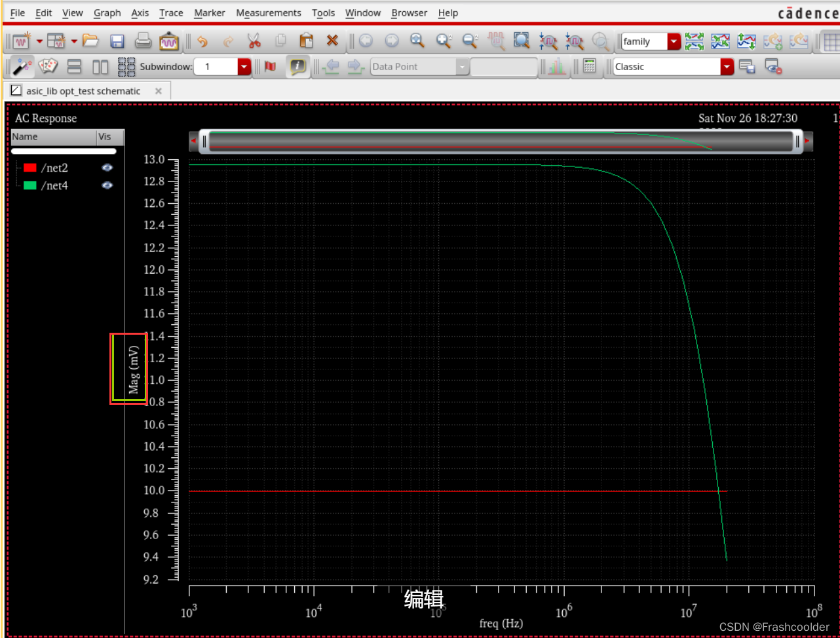Expand the new window dropdown arrow
The width and height of the screenshot is (840, 638).
(x=39, y=41)
